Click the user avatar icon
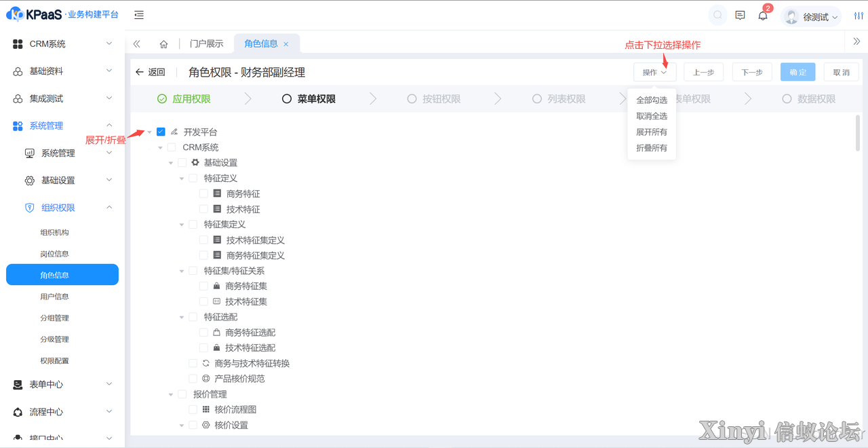This screenshot has width=868, height=448. click(x=791, y=17)
